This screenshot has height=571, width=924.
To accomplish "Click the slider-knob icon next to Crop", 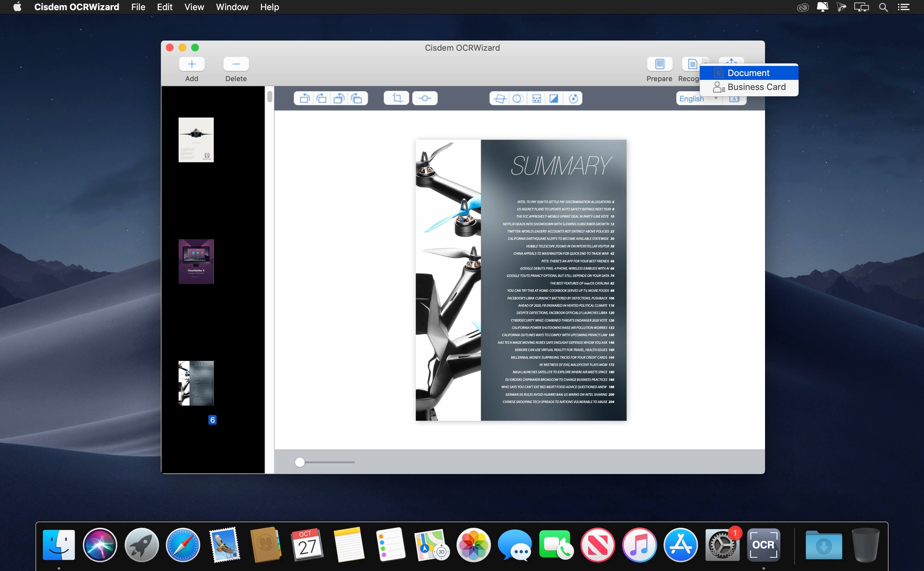I will (x=425, y=98).
